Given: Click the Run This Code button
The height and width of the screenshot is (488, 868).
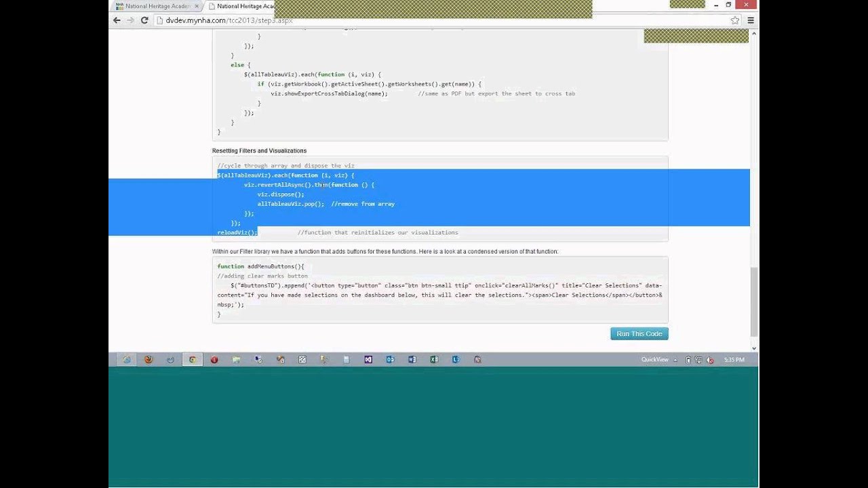Looking at the screenshot, I should 639,333.
